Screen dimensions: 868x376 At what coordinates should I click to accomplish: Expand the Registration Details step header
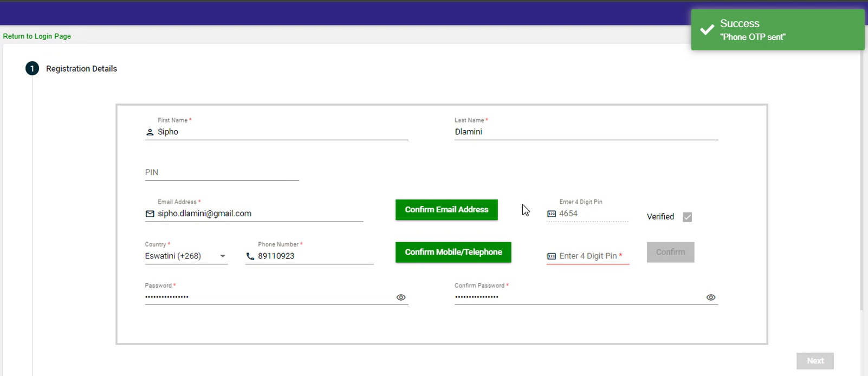pyautogui.click(x=81, y=69)
